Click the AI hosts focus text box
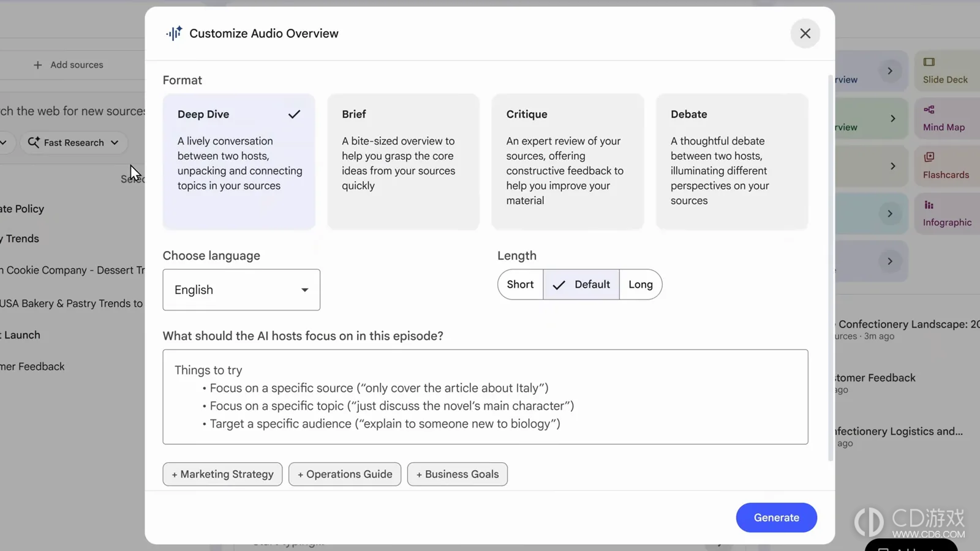Image resolution: width=980 pixels, height=551 pixels. coord(485,397)
